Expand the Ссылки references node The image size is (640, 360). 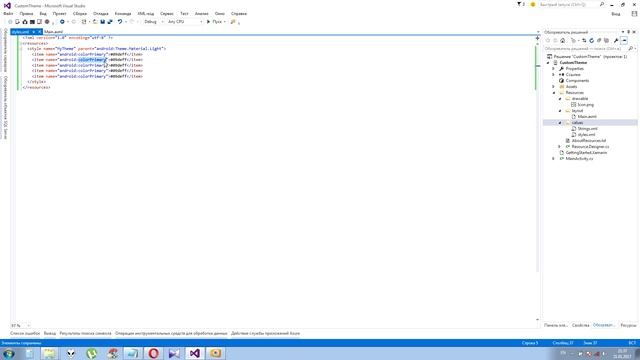pyautogui.click(x=554, y=75)
